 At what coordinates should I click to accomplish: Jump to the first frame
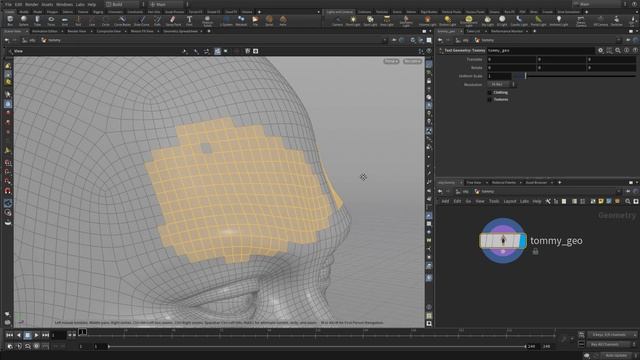9,335
